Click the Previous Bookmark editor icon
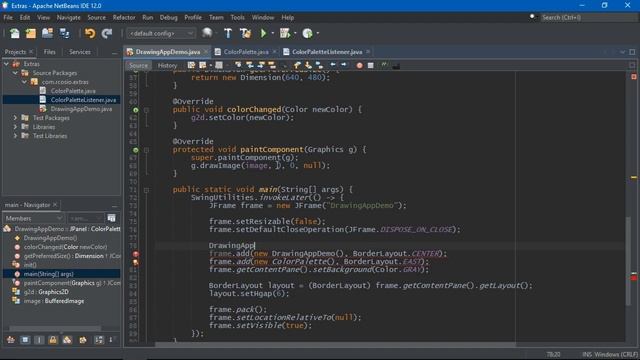Viewport: 640px width, 360px height. coord(297,65)
